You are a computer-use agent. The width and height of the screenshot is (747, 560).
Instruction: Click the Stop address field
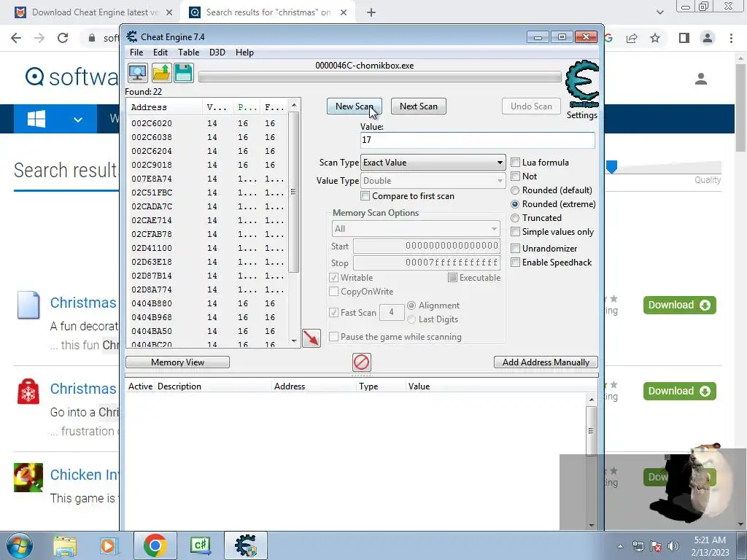tap(427, 262)
